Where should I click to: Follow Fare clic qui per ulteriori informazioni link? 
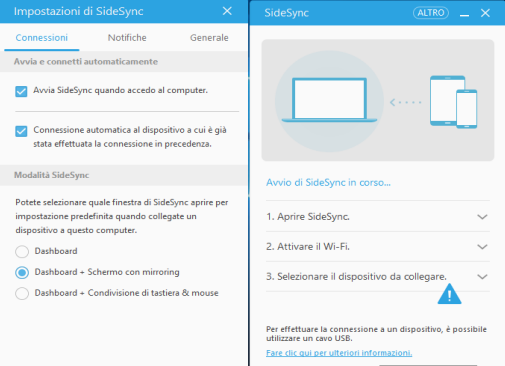pyautogui.click(x=339, y=353)
